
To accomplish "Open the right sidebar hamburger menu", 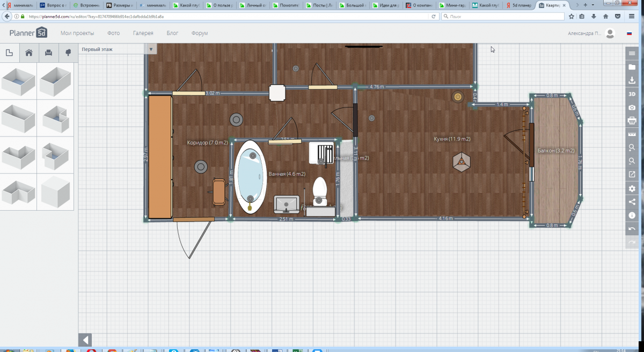I will [632, 53].
